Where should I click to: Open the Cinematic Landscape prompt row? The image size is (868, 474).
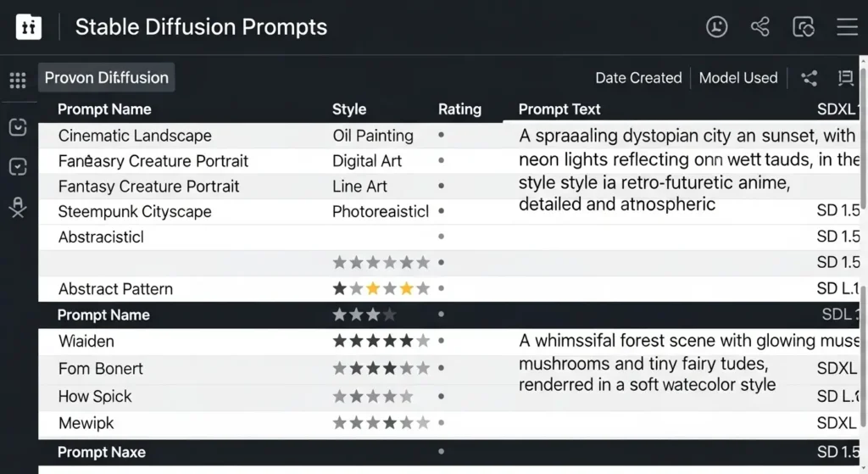[135, 136]
